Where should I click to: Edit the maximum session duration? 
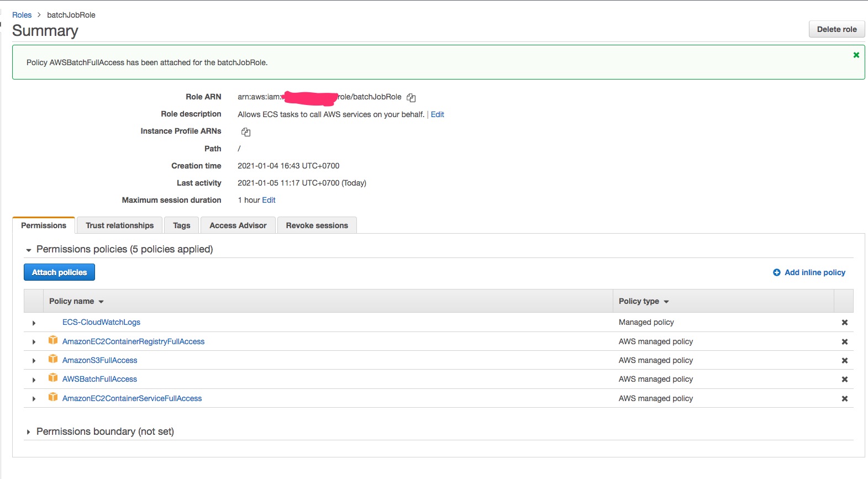tap(269, 200)
